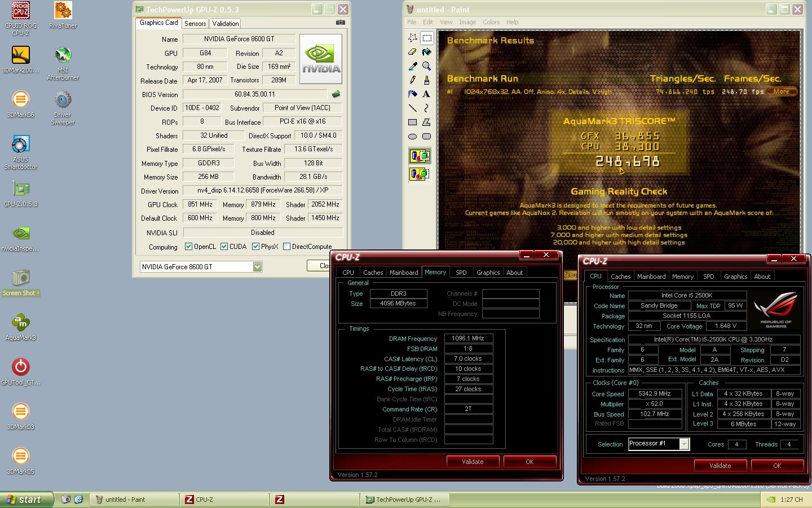812x508 pixels.
Task: Open the SPD tab in CPU-Z Memory window
Action: click(x=461, y=273)
